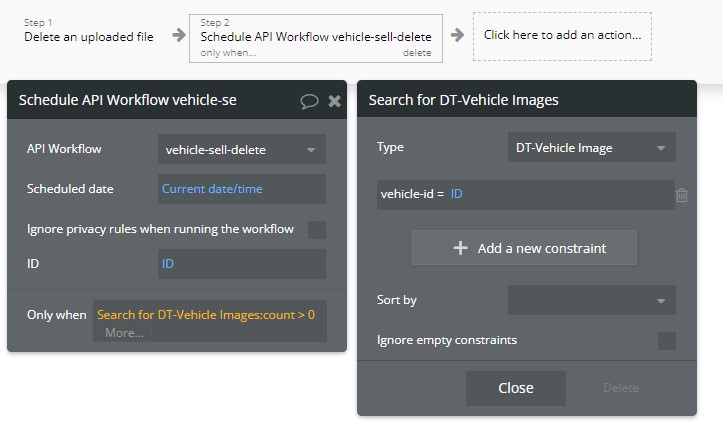Open the comment bubble icon
This screenshot has height=428, width=723.
point(309,100)
